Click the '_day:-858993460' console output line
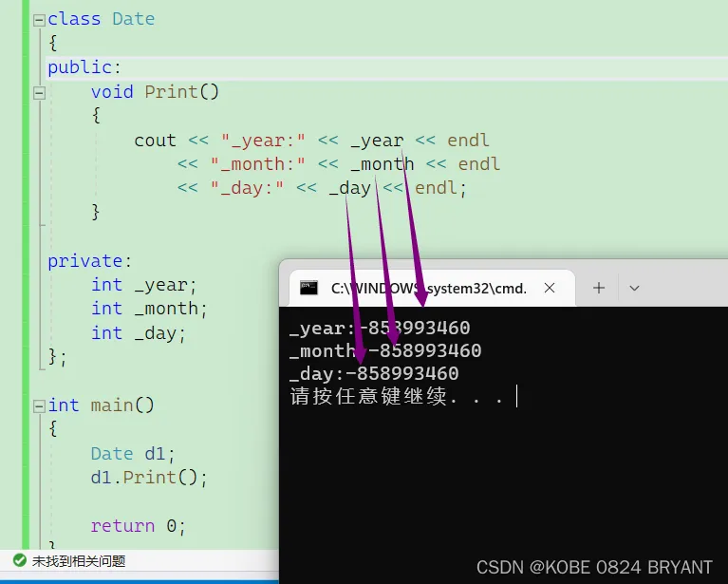Viewport: 728px width, 584px height. [x=374, y=374]
